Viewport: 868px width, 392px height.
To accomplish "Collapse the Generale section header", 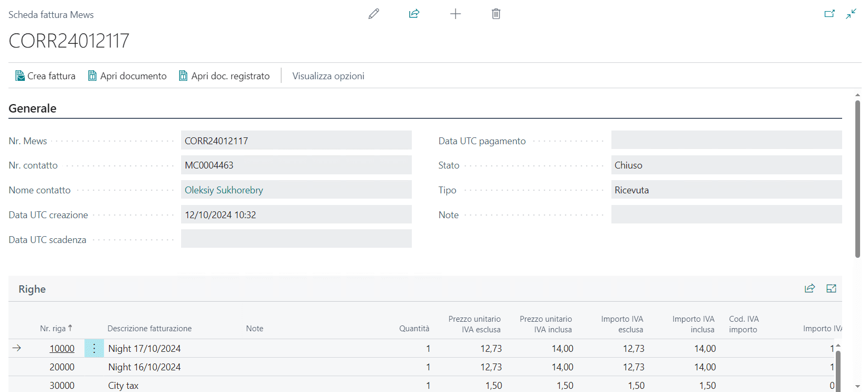I will [x=33, y=108].
